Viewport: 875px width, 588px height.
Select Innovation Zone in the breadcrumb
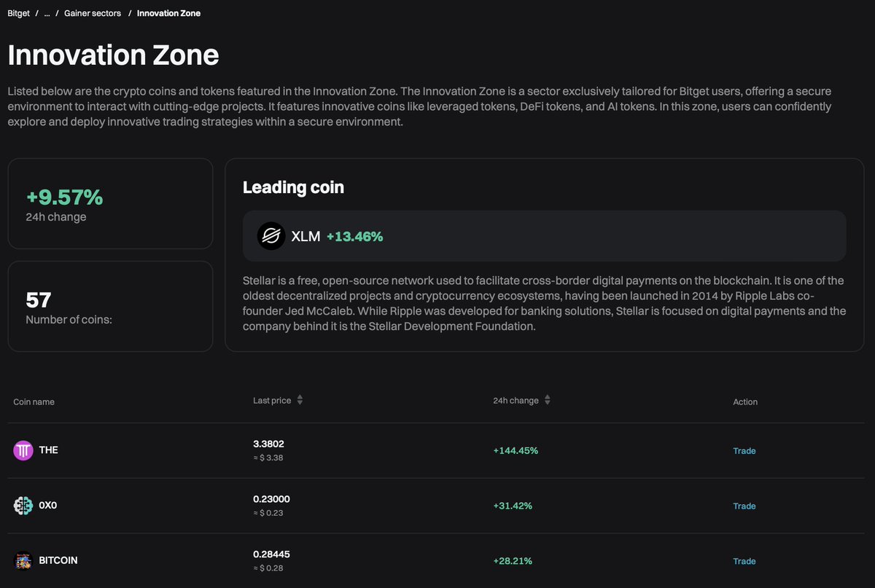point(168,12)
